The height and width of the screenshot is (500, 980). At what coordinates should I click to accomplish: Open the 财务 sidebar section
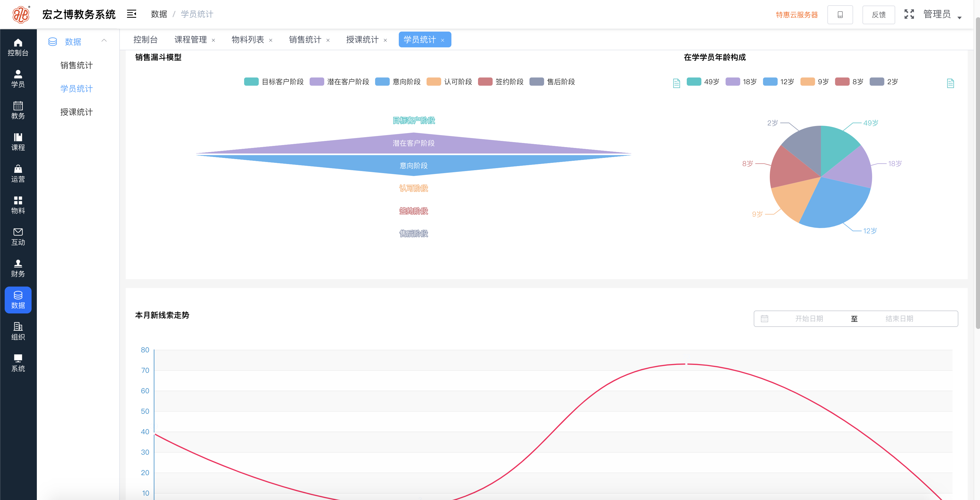pyautogui.click(x=18, y=268)
